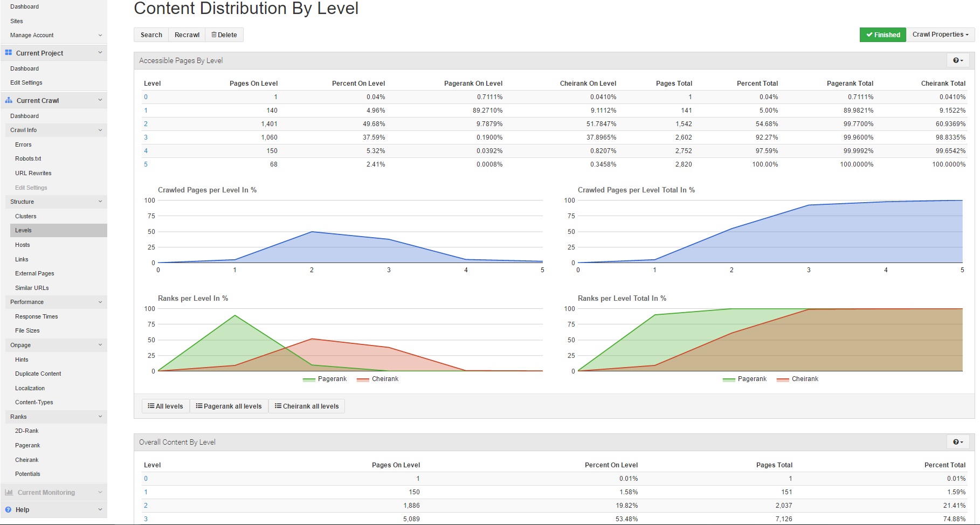Expand the Help section chevron
This screenshot has width=980, height=525.
100,509
